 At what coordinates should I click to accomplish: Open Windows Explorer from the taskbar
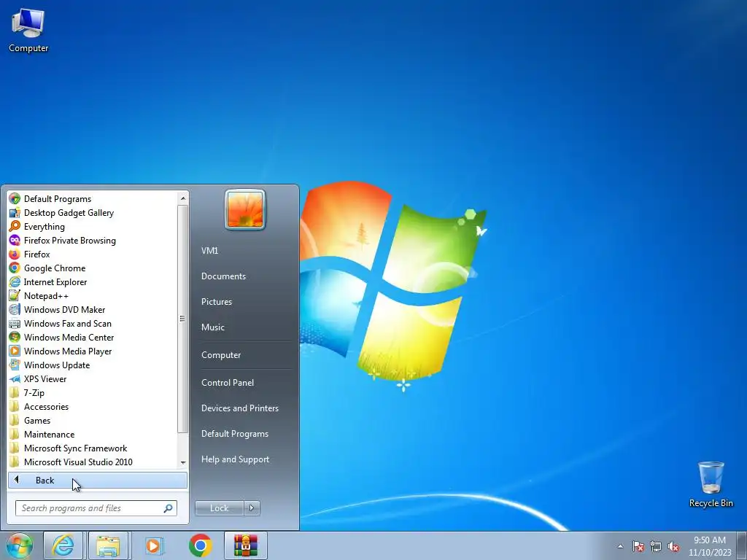[108, 545]
